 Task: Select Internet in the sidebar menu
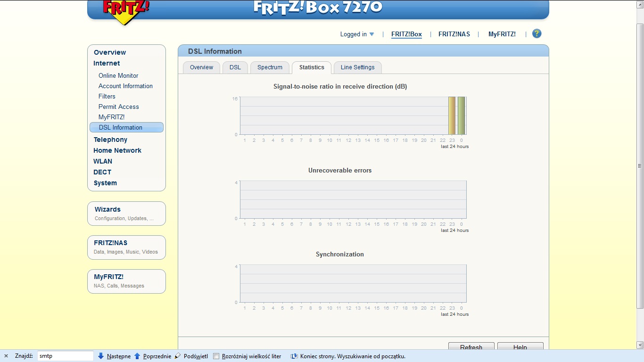point(107,63)
